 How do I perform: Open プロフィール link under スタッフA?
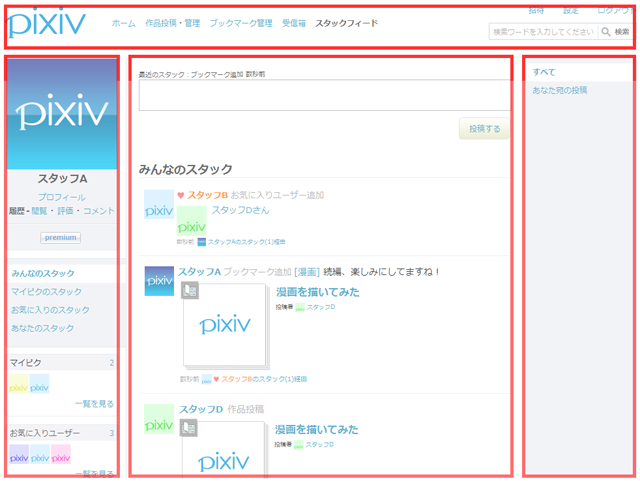[x=62, y=197]
